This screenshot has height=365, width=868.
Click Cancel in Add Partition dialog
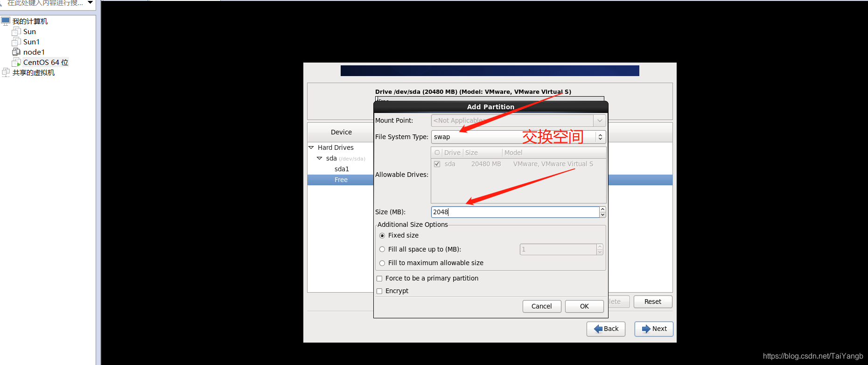click(542, 306)
